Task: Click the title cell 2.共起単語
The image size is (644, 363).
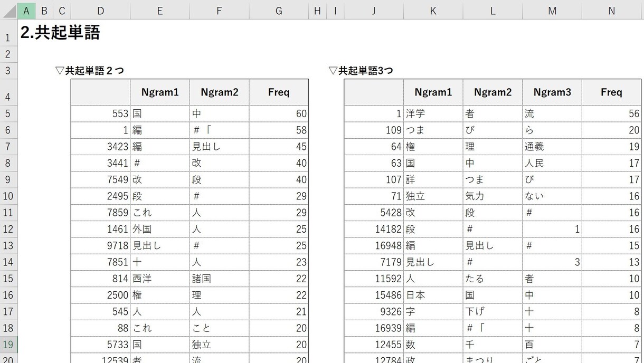Action: [60, 33]
